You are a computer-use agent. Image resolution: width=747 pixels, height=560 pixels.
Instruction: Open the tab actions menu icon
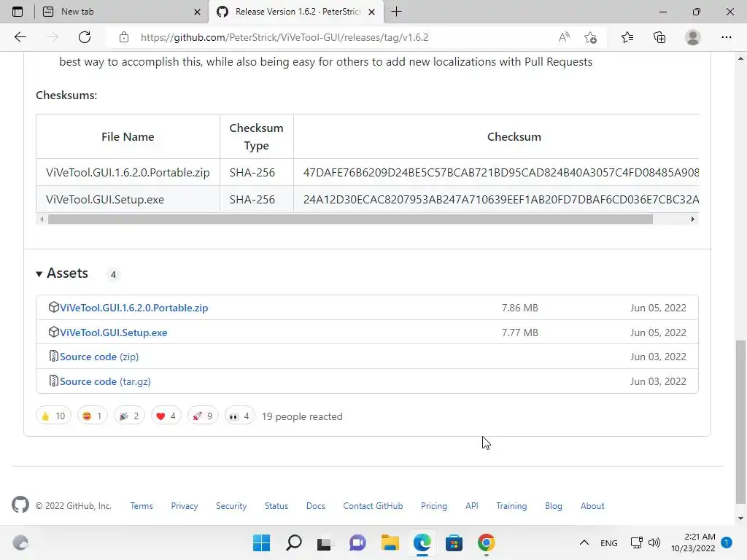click(18, 12)
